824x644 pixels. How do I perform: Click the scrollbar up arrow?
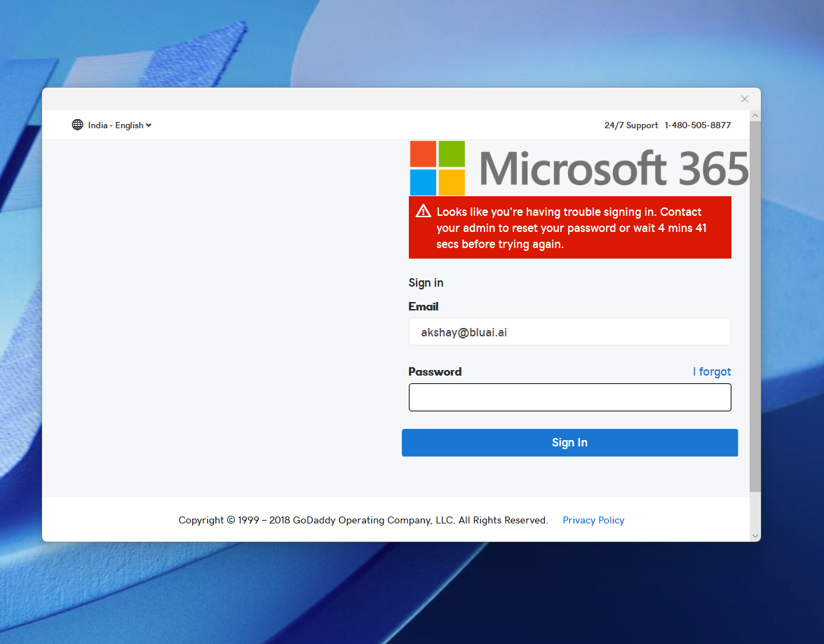point(755,116)
